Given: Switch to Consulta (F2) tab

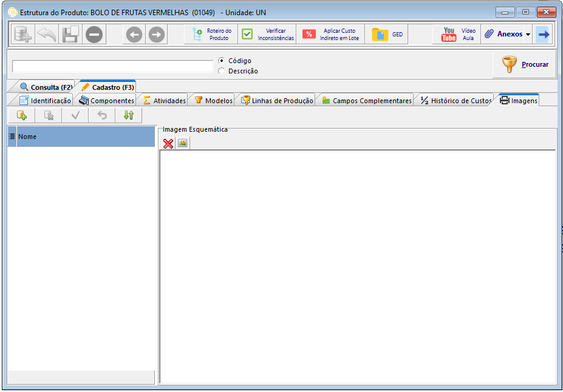Looking at the screenshot, I should pos(46,87).
